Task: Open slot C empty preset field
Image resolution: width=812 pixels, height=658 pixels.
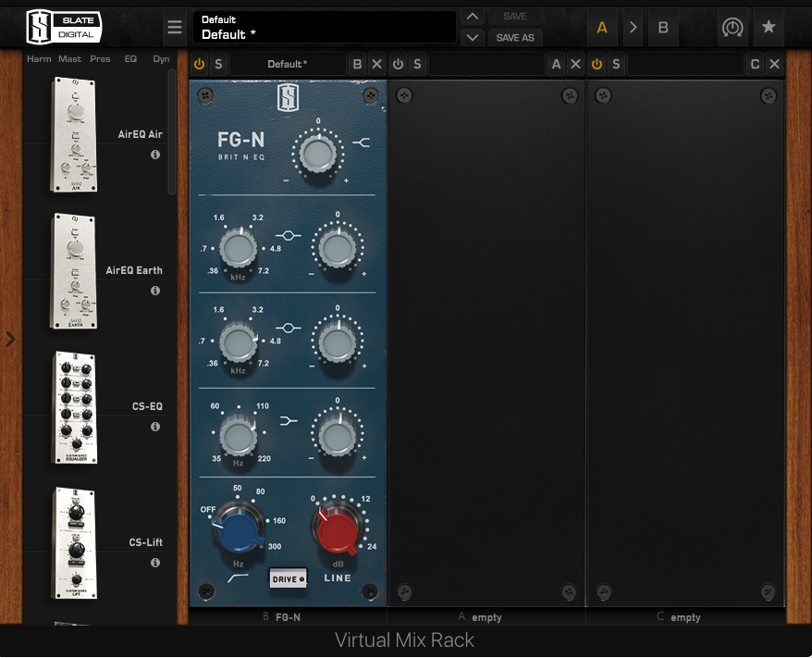Action: [685, 64]
